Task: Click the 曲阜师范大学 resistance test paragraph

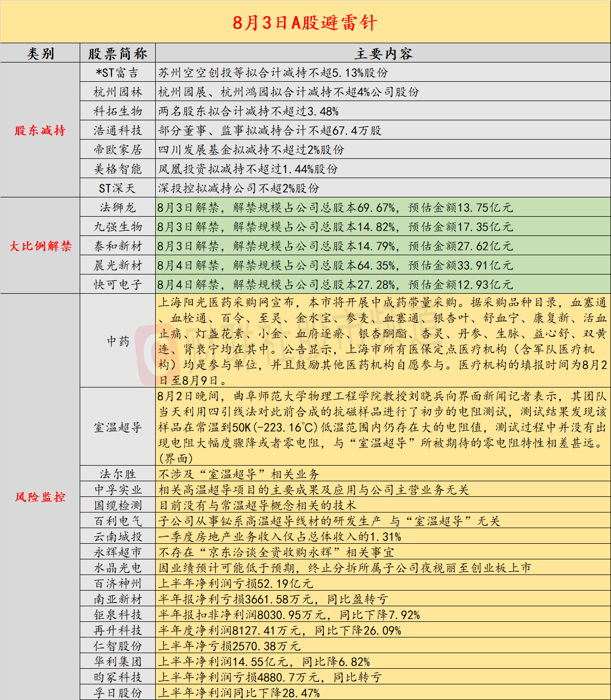Action: coord(383,427)
